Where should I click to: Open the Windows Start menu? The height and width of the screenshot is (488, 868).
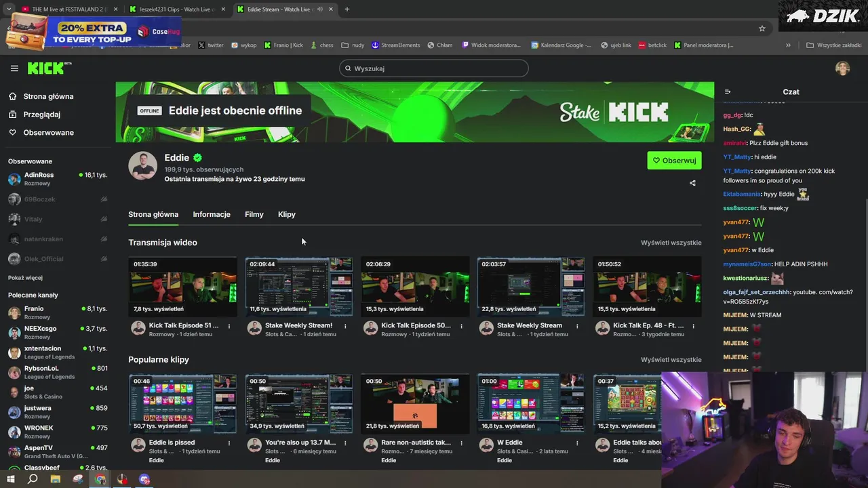(x=10, y=479)
